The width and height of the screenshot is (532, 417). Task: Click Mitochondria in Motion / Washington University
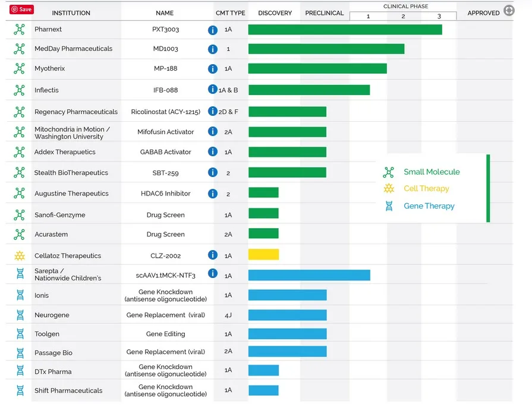coord(72,133)
